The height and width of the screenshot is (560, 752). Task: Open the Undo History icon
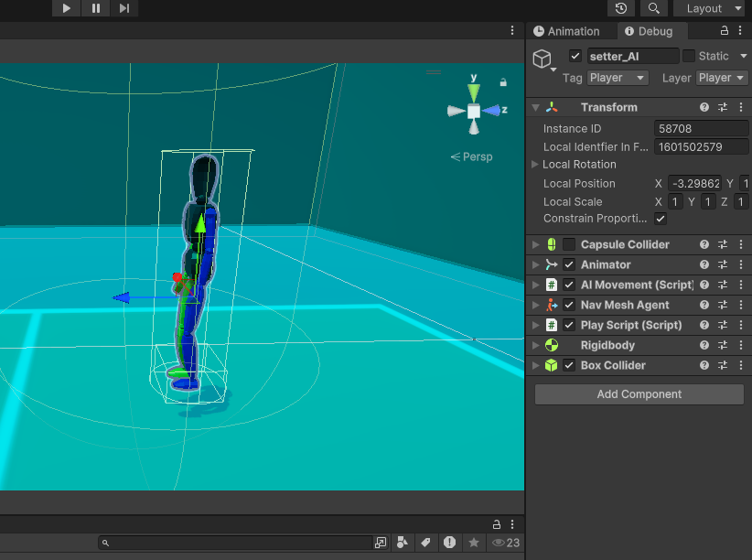click(x=621, y=8)
